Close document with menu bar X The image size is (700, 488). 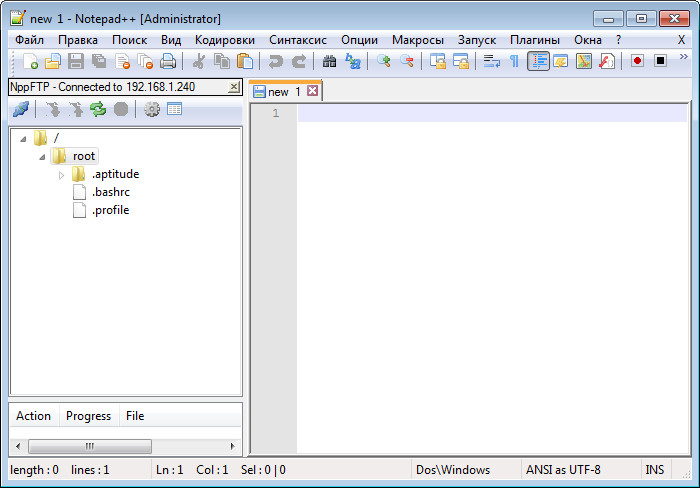tap(681, 40)
